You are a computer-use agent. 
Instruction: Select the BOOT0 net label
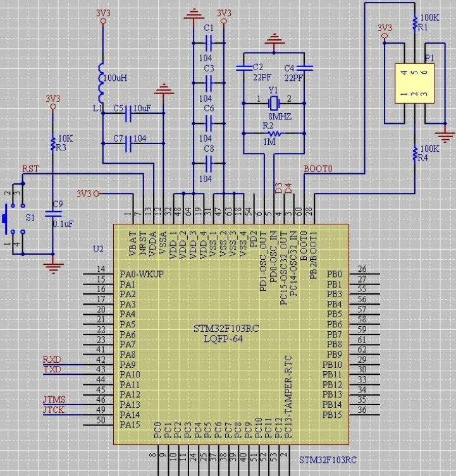click(318, 169)
